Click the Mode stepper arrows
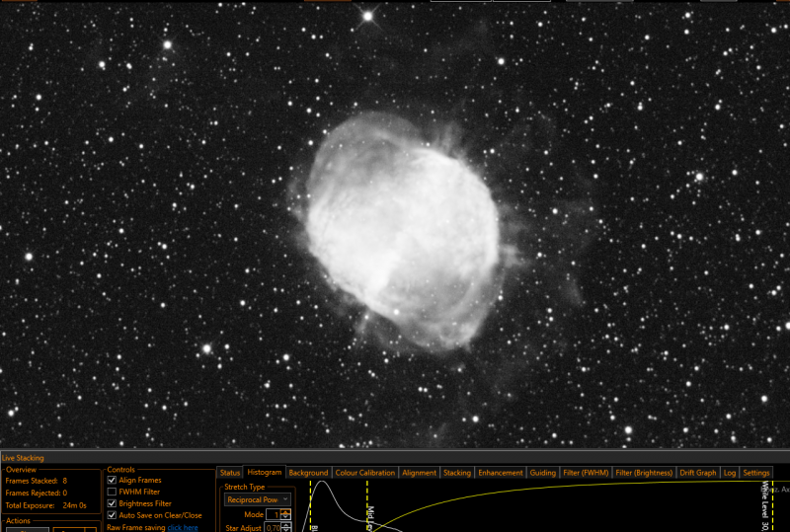The width and height of the screenshot is (790, 532). point(285,514)
